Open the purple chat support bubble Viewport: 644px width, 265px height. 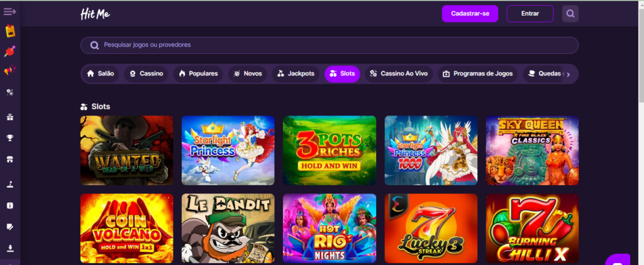tap(618, 260)
